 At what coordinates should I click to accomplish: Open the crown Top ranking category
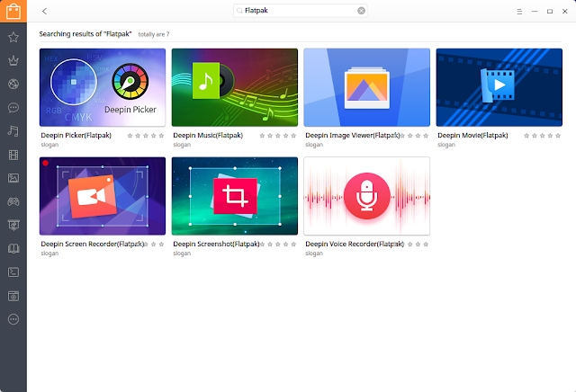click(13, 60)
